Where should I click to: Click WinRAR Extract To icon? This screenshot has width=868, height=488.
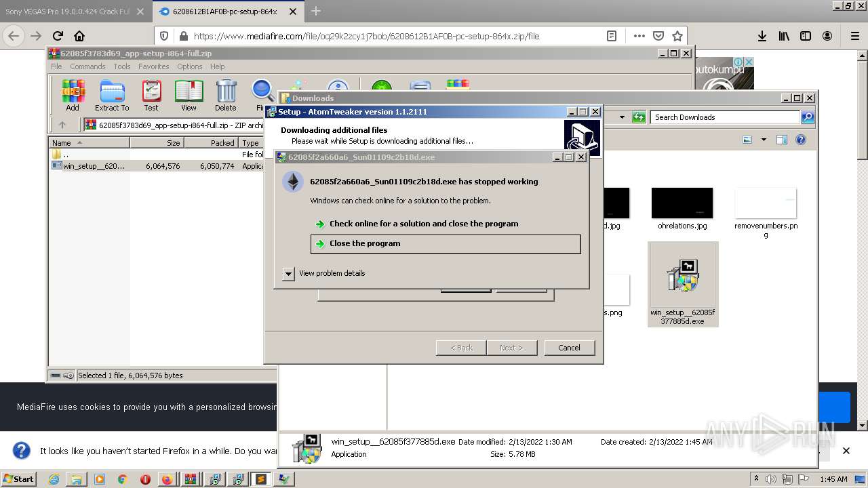(112, 96)
